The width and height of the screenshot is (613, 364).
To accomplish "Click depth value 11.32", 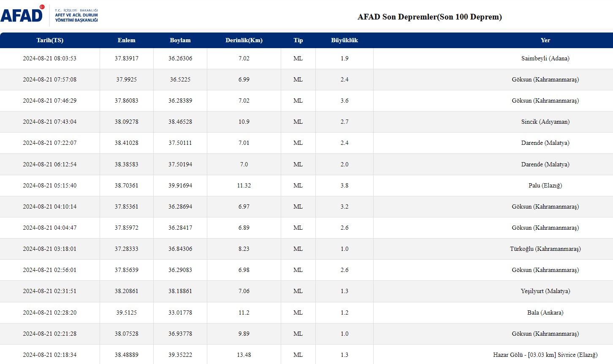I will [244, 185].
